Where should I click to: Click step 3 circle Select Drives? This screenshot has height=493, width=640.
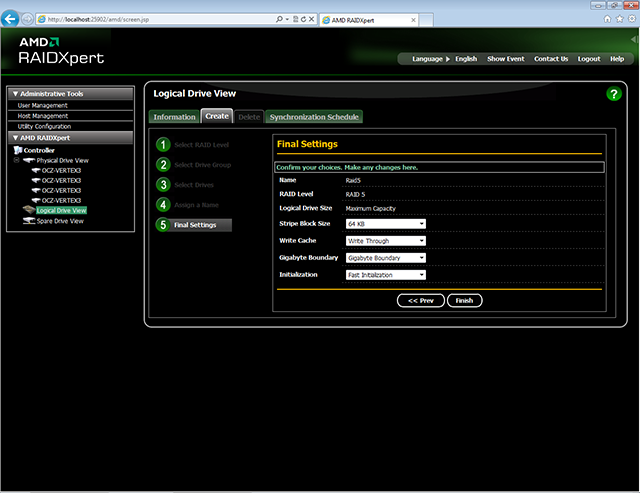click(163, 184)
